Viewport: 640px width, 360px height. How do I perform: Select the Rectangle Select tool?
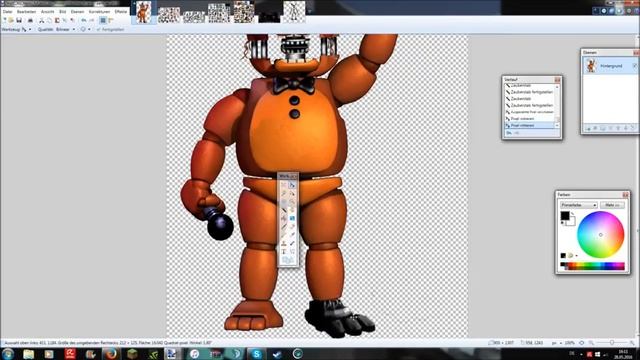(284, 185)
